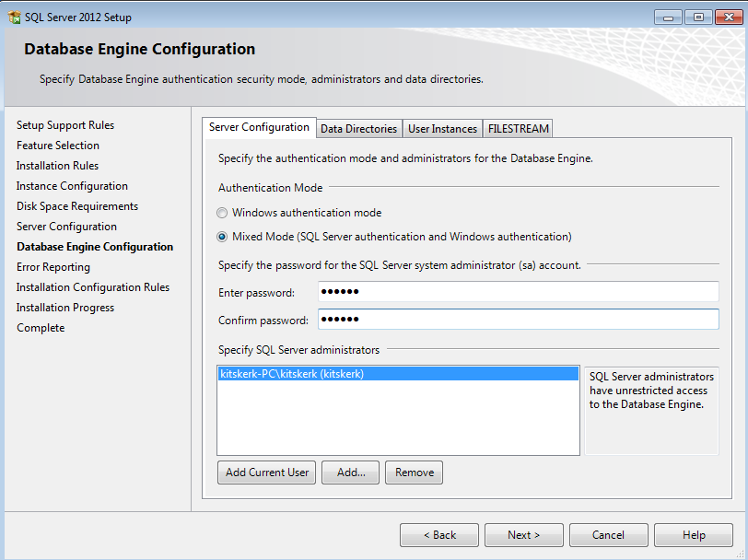Open Help for this setup page

(x=693, y=535)
